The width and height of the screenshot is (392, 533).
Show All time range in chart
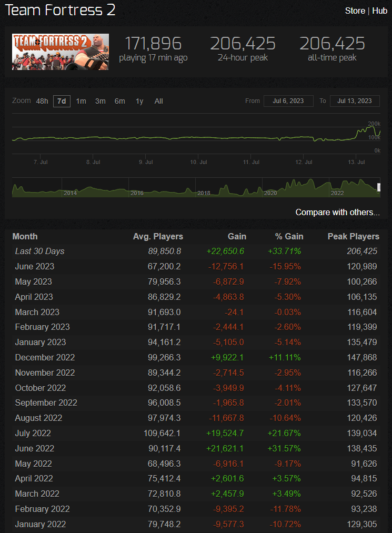tap(159, 102)
